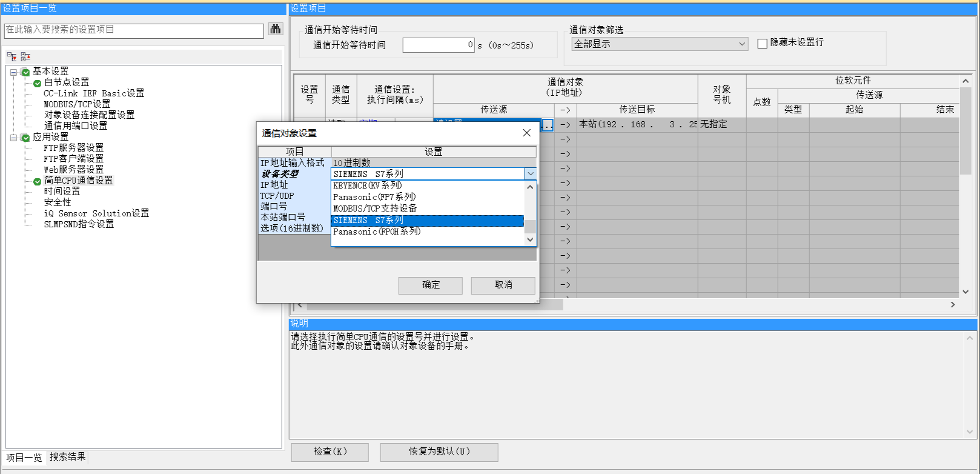Click the collapse all tree icon

click(25, 56)
